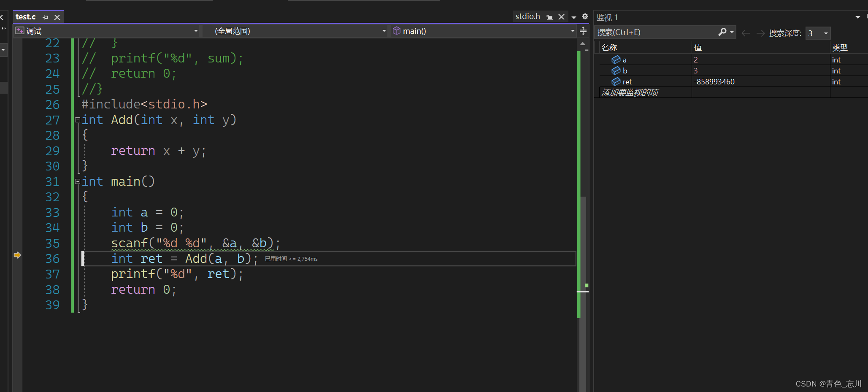This screenshot has width=868, height=392.
Task: Click the current-line yellow arrow marker
Action: click(17, 255)
